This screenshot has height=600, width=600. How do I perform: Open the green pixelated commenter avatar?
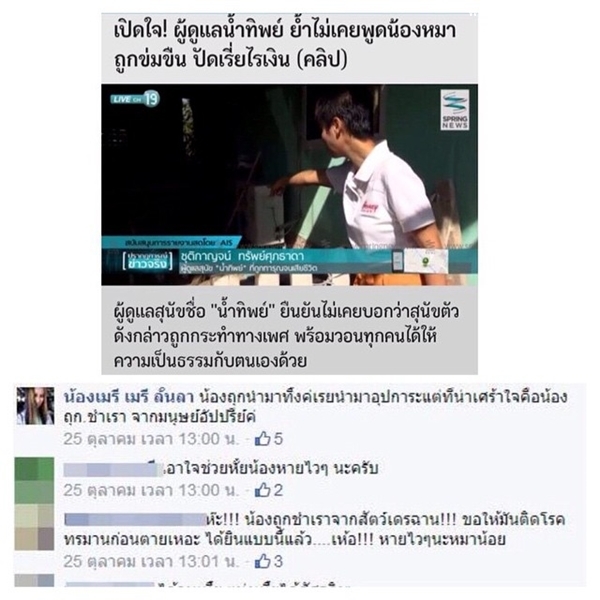click(x=34, y=481)
